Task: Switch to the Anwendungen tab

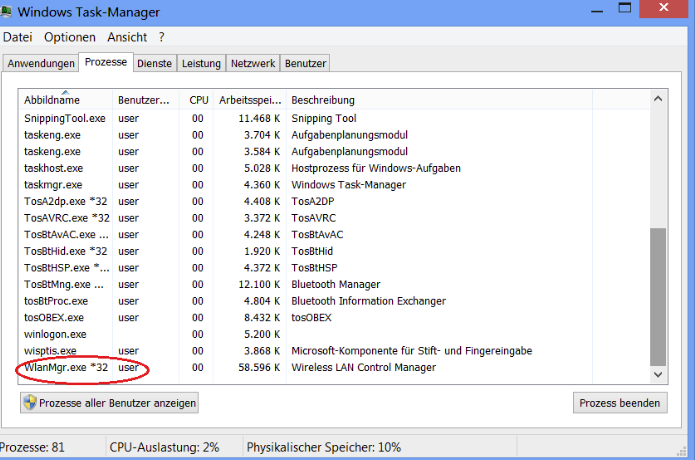Action: [41, 63]
